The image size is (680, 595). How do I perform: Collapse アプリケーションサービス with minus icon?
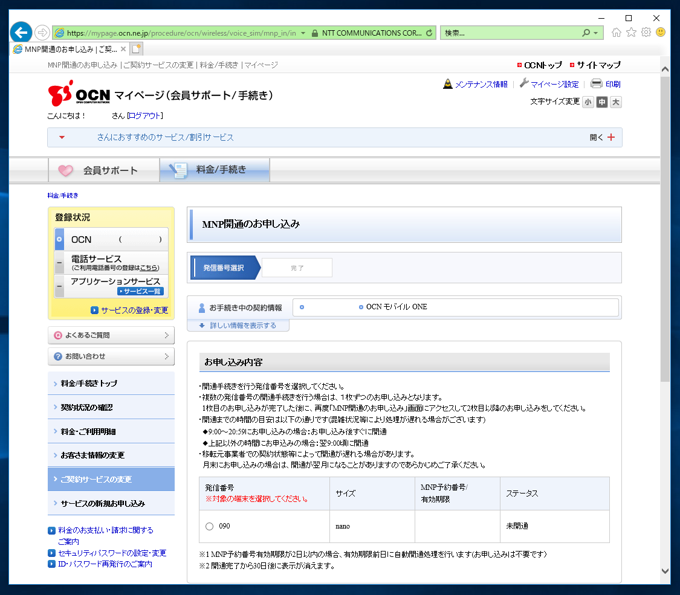(59, 286)
